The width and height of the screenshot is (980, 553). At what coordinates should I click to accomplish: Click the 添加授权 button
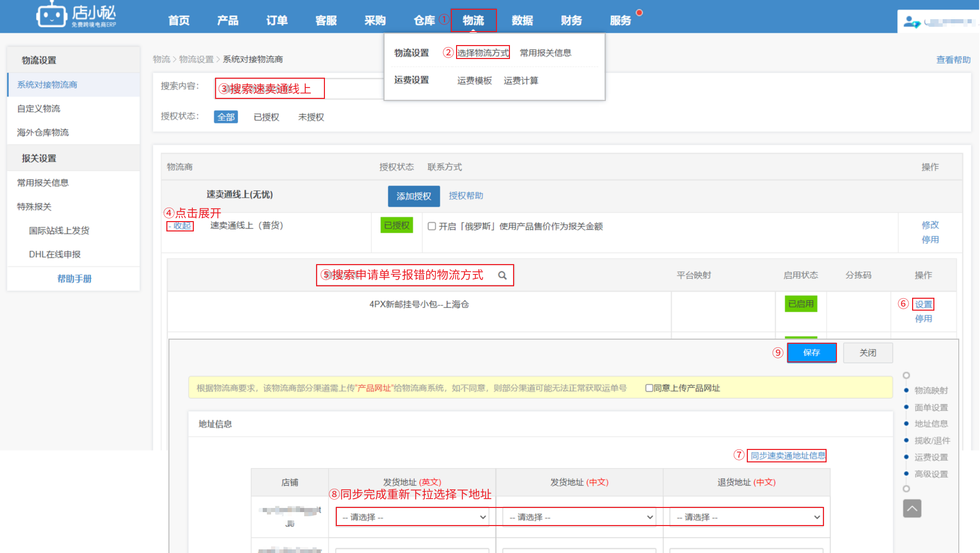pyautogui.click(x=414, y=196)
